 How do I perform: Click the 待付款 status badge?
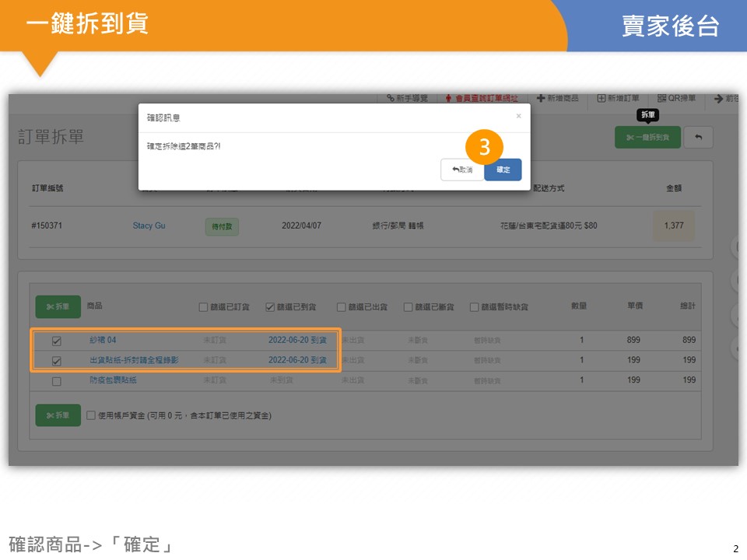[222, 227]
